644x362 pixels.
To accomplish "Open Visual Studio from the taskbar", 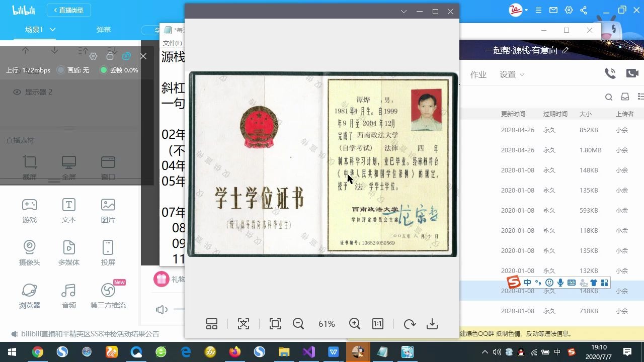I will 309,352.
